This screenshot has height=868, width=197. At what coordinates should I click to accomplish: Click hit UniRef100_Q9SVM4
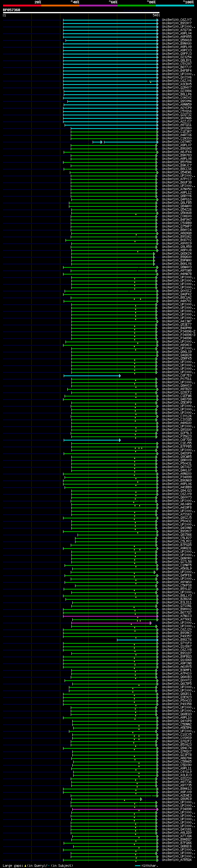(x=176, y=101)
